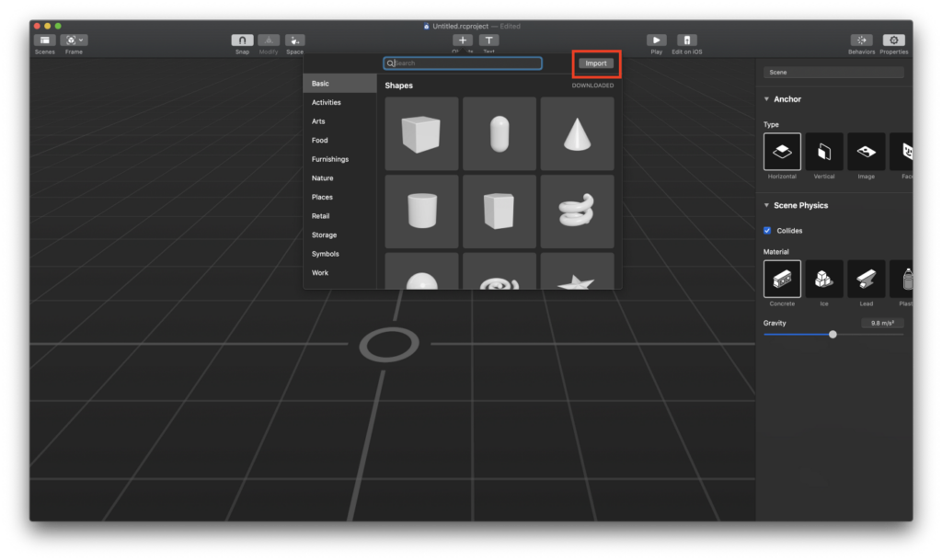The width and height of the screenshot is (942, 560).
Task: Select the Modify tool in the toolbar
Action: (x=269, y=40)
